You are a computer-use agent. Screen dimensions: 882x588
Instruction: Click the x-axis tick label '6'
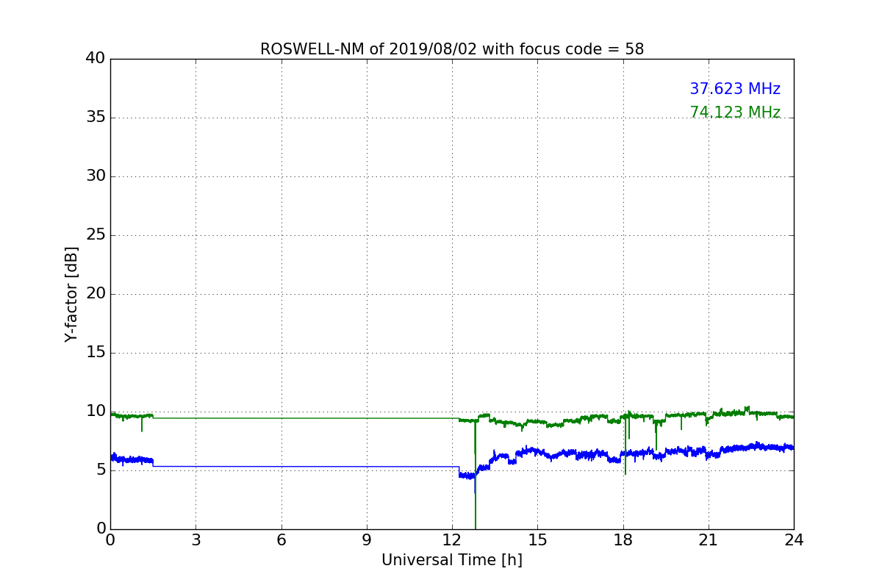coord(282,540)
